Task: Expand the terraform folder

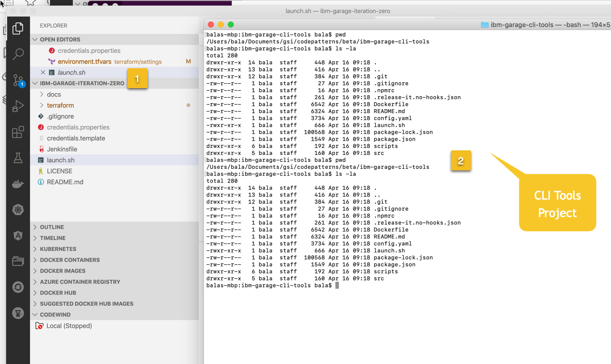Action: [x=42, y=106]
